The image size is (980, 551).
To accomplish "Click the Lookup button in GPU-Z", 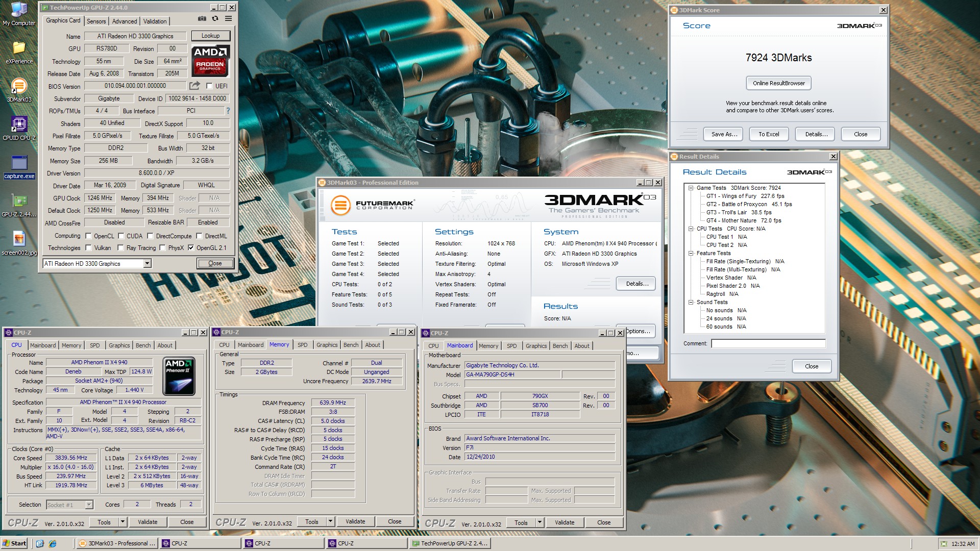I will pyautogui.click(x=210, y=36).
